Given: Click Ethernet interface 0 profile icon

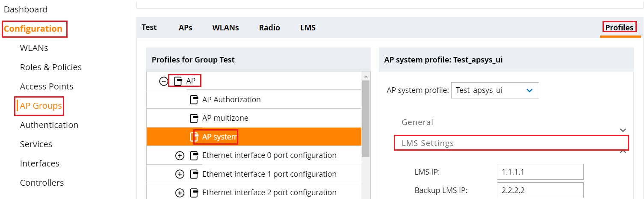Looking at the screenshot, I should pyautogui.click(x=194, y=155).
